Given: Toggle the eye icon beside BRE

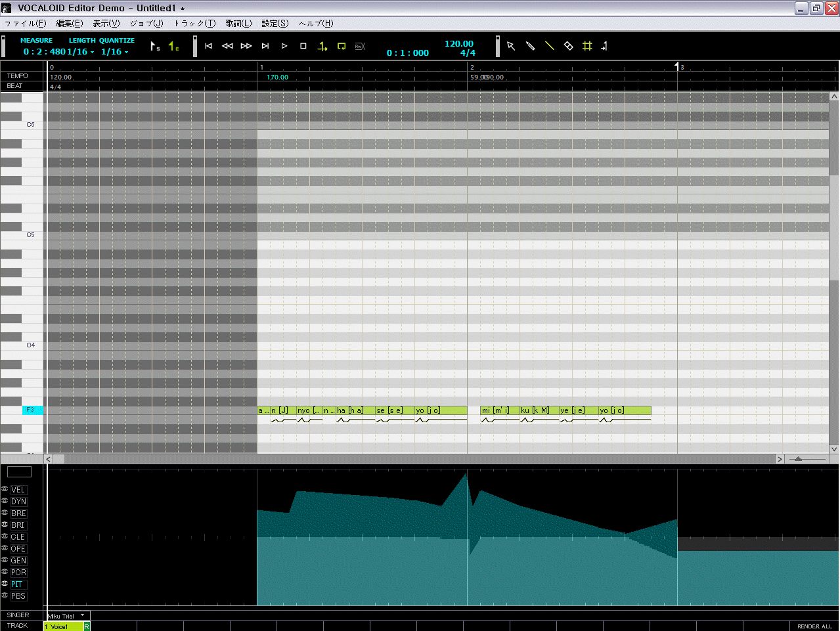Looking at the screenshot, I should point(5,513).
